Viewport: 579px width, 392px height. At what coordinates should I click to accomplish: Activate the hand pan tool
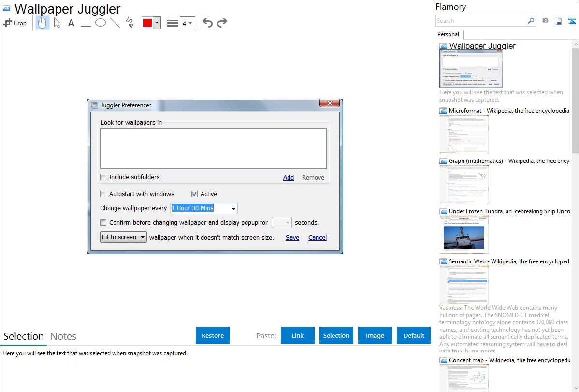[43, 23]
